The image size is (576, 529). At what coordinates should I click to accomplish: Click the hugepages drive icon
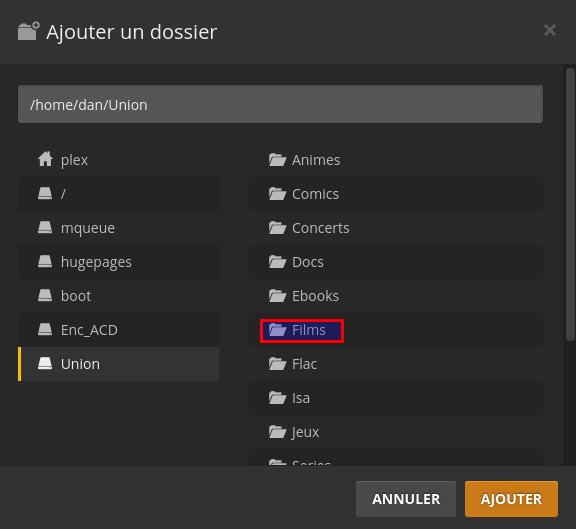point(45,262)
